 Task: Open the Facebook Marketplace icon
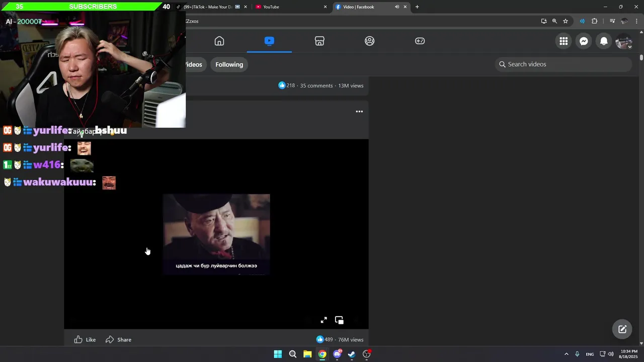coord(319,41)
